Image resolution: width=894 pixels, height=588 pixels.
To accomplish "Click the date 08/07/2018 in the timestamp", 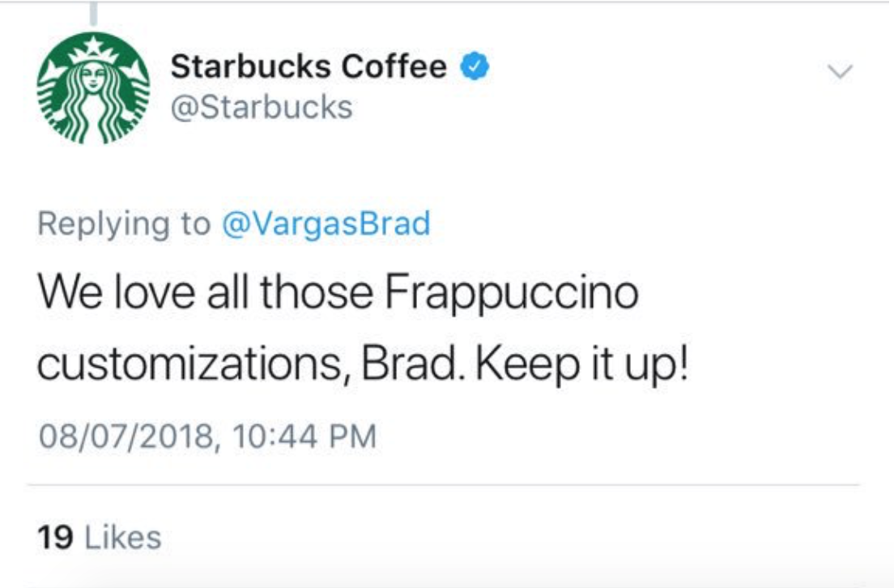I will pyautogui.click(x=126, y=437).
